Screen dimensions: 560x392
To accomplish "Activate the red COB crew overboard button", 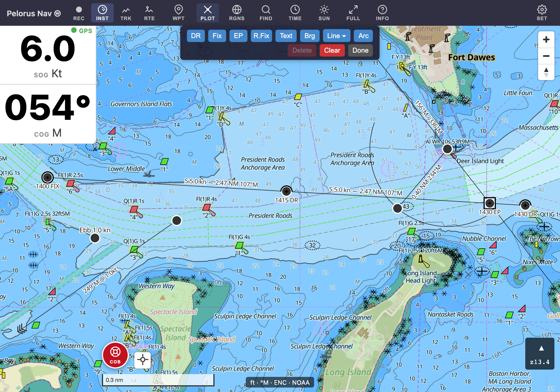I will (115, 355).
